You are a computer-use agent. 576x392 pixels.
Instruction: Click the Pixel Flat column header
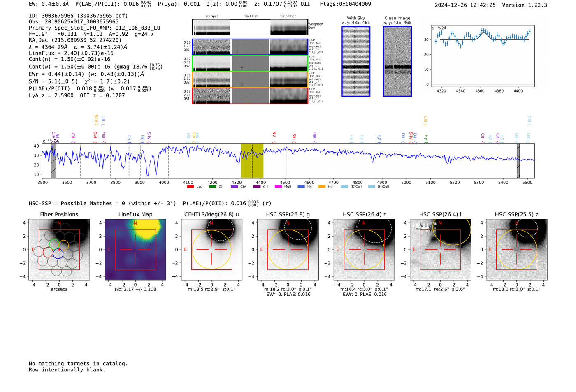250,16
